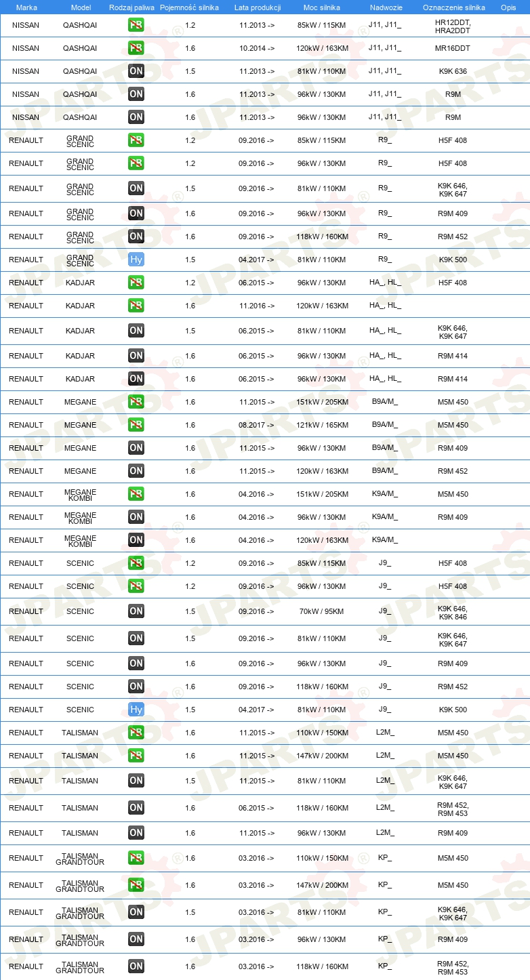
Task: Select the Nissan Qashqai 10.2014 production date
Action: 257,48
